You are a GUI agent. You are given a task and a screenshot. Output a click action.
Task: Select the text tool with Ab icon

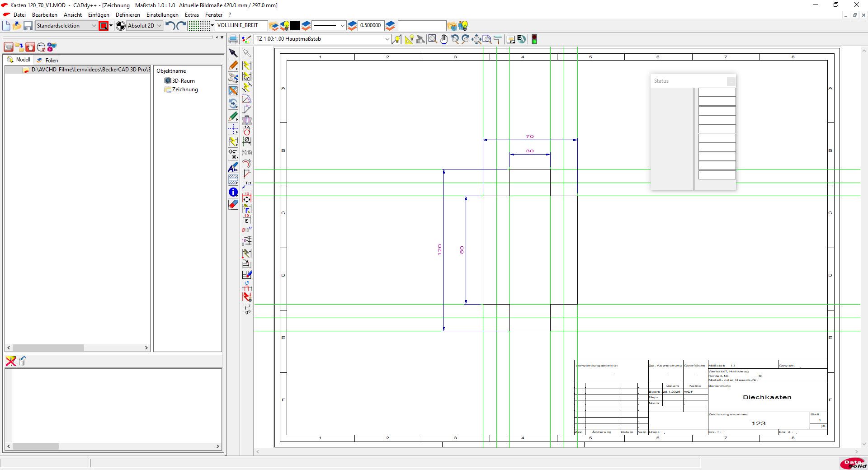click(233, 167)
